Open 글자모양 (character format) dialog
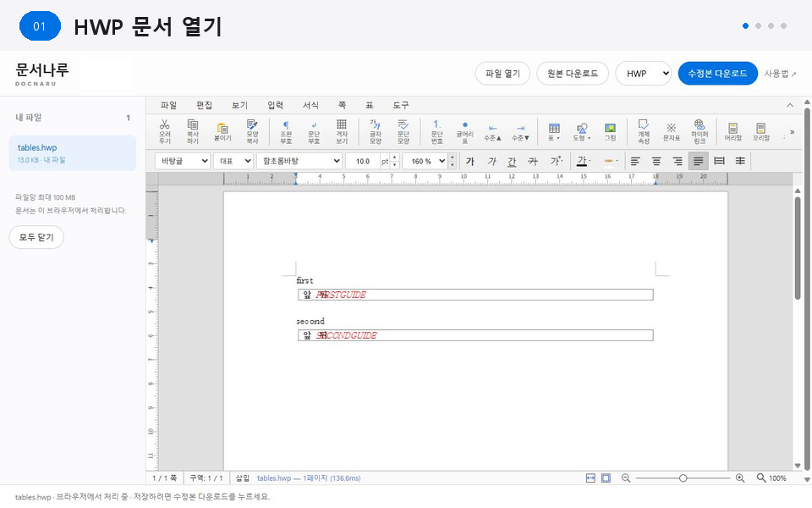812x508 pixels. pyautogui.click(x=376, y=131)
